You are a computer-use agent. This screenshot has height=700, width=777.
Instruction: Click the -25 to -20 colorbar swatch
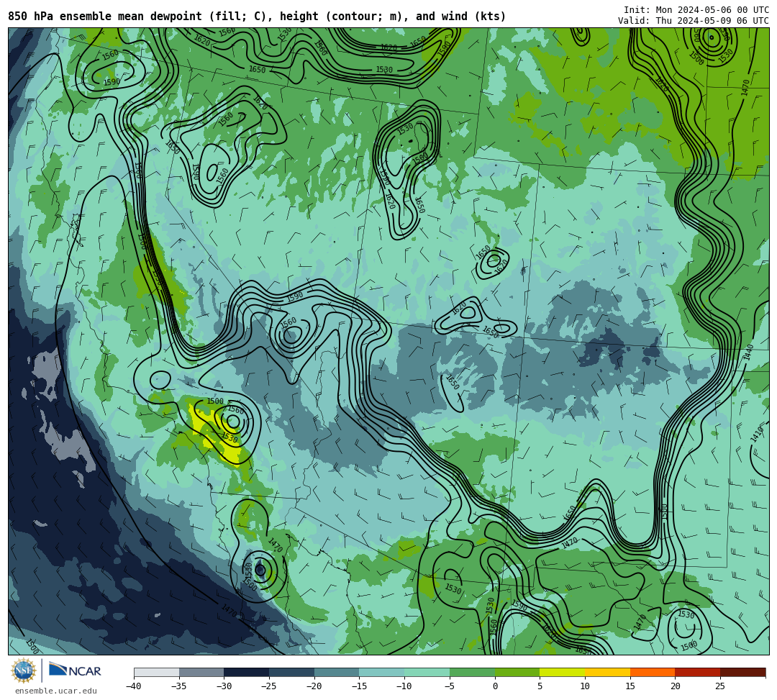[292, 672]
